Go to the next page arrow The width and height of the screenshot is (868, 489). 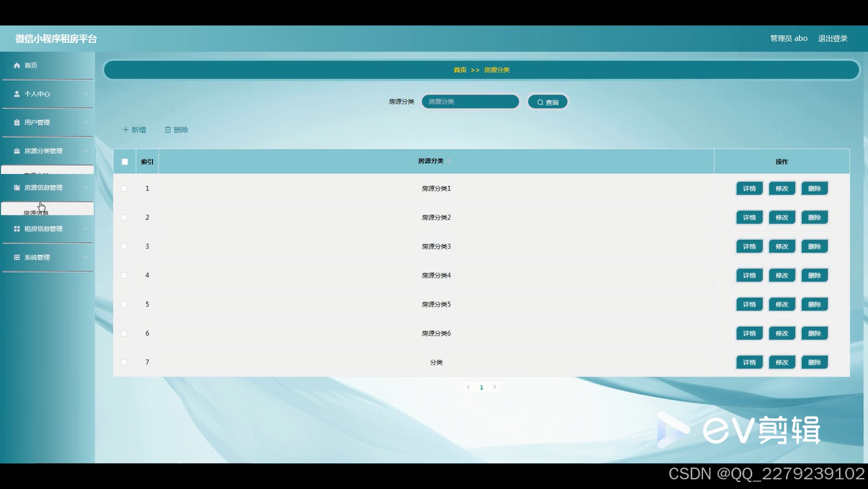(495, 387)
